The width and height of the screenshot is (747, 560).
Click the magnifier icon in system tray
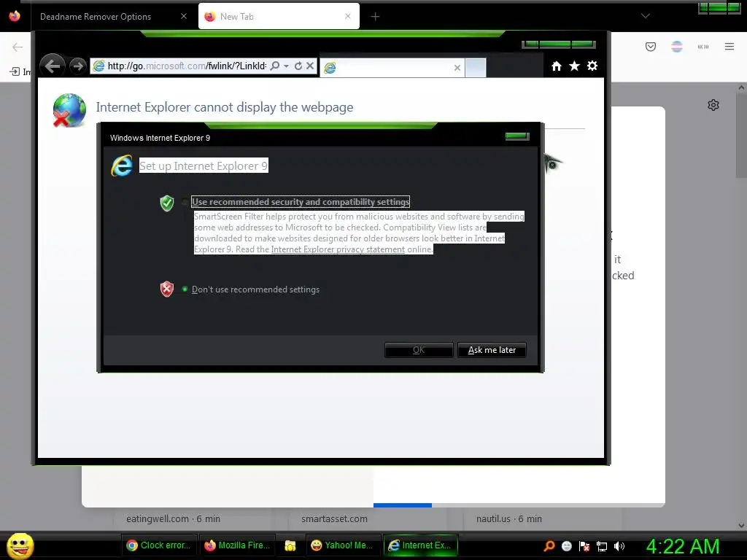pyautogui.click(x=549, y=546)
